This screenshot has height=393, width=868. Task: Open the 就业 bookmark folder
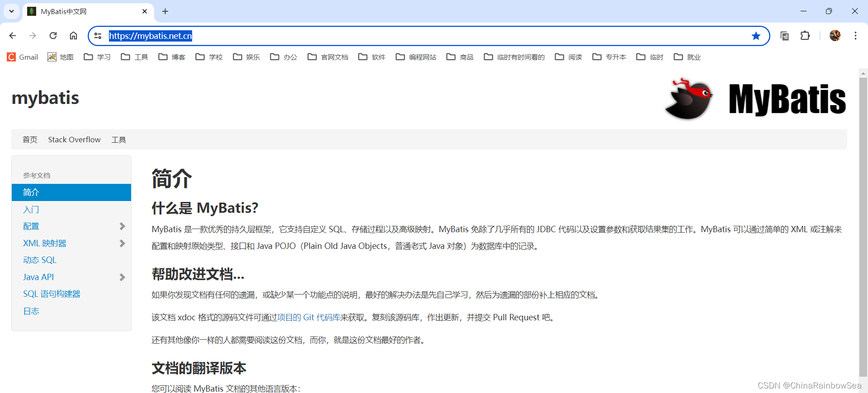click(687, 57)
